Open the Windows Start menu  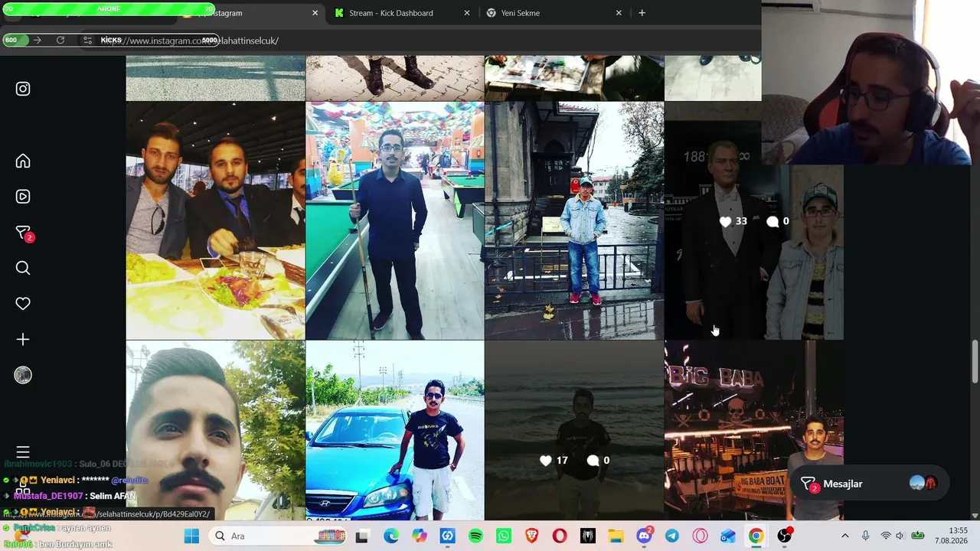click(191, 536)
